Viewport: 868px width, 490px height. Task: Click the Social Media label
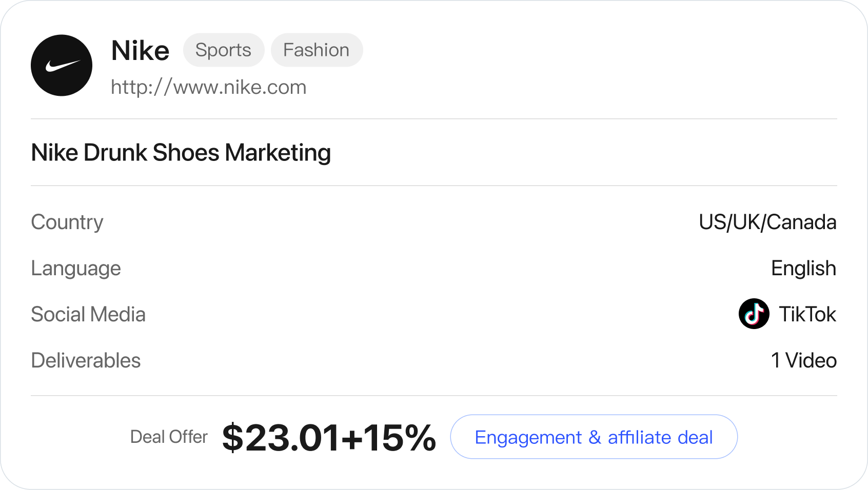click(x=88, y=315)
